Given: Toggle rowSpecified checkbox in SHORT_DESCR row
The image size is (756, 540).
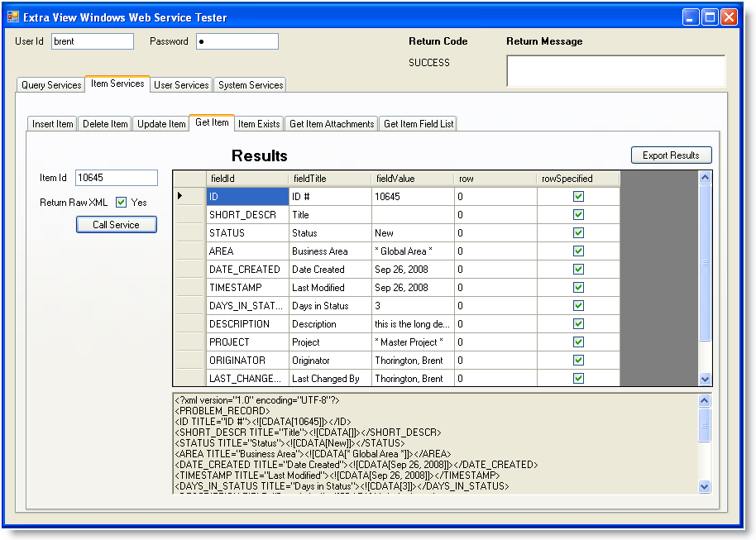Looking at the screenshot, I should (x=578, y=214).
